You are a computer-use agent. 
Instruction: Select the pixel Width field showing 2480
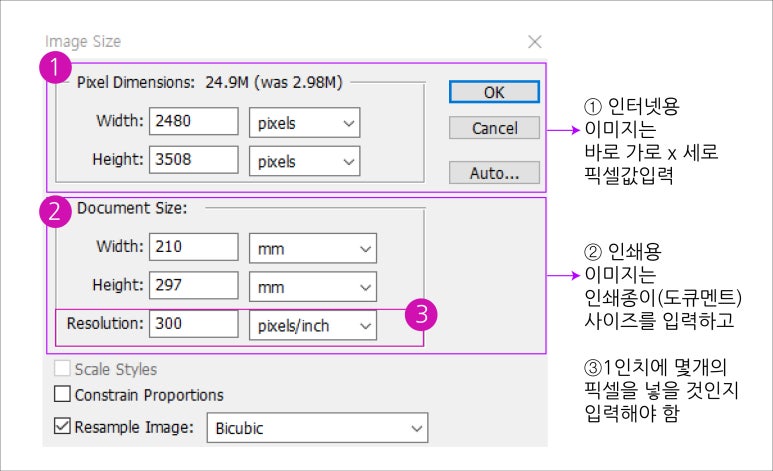[194, 121]
